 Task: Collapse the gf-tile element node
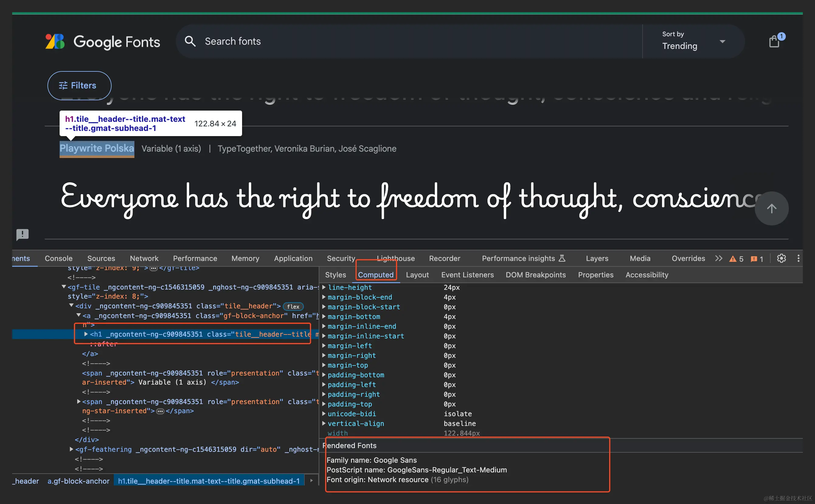[64, 287]
